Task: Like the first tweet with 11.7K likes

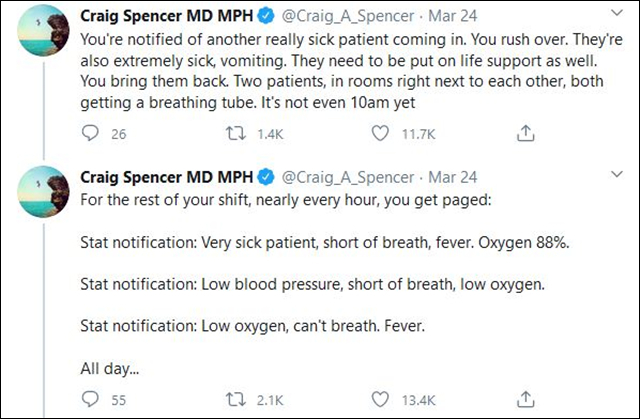Action: pyautogui.click(x=380, y=134)
